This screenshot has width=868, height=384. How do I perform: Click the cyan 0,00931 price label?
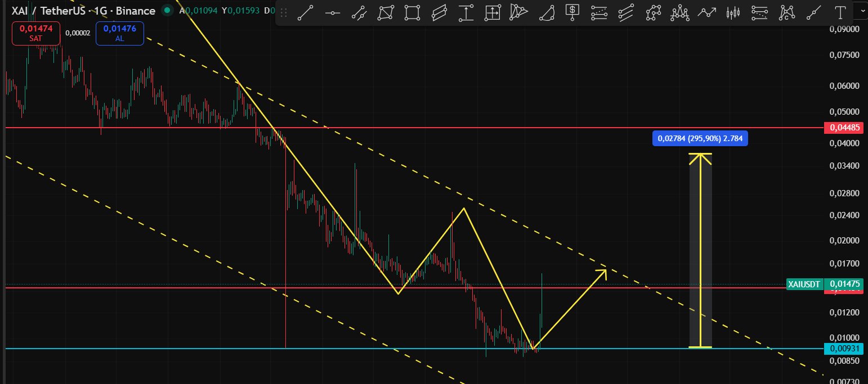(x=843, y=349)
